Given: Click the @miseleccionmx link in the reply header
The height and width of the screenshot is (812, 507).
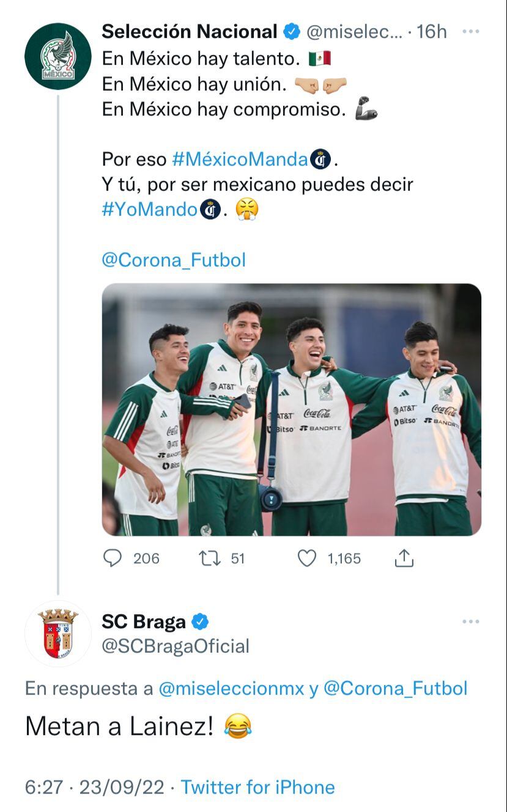Looking at the screenshot, I should [x=227, y=689].
